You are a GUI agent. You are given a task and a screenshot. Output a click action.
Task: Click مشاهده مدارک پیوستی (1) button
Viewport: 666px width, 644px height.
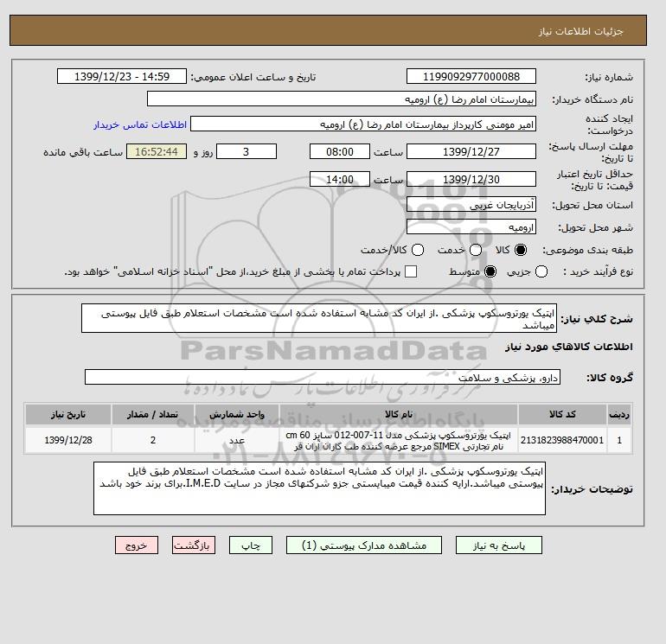(364, 545)
